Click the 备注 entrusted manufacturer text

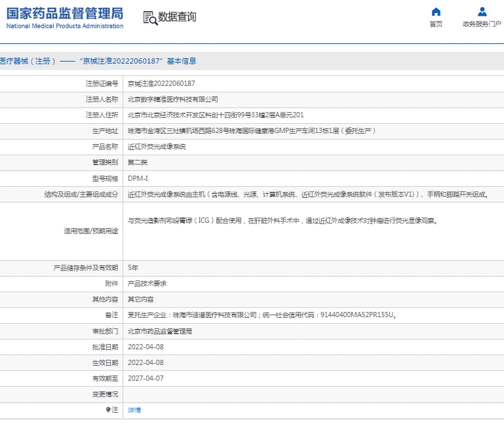click(x=262, y=315)
